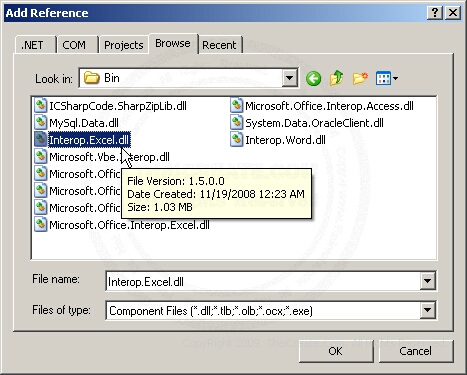Go up one folder level

[336, 79]
